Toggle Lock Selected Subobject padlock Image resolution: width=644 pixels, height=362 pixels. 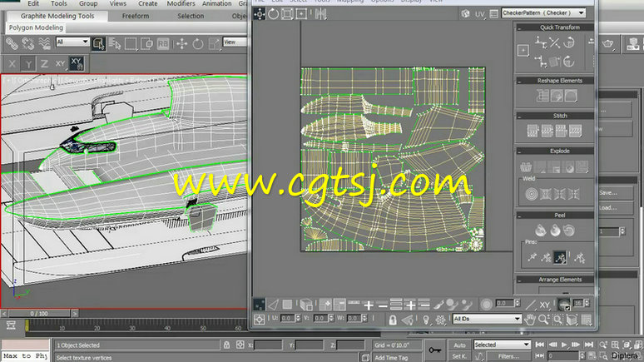pos(393,320)
